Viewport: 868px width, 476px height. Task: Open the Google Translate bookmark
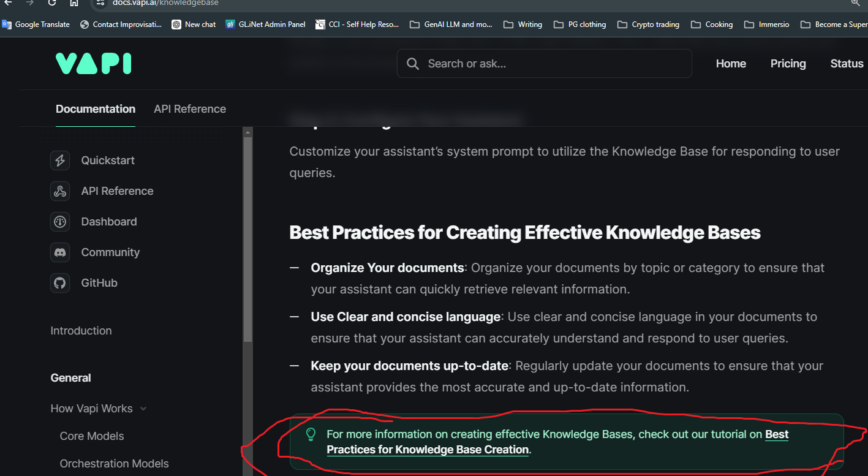click(x=36, y=25)
